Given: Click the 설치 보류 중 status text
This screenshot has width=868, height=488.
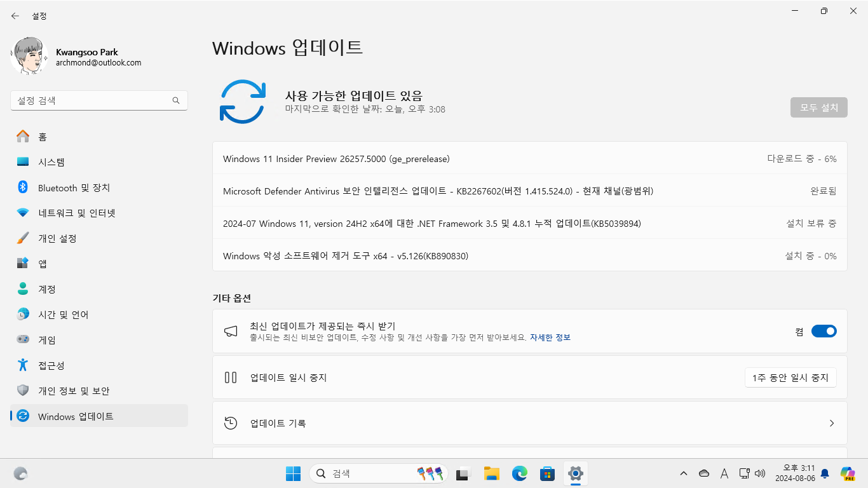Looking at the screenshot, I should (811, 223).
